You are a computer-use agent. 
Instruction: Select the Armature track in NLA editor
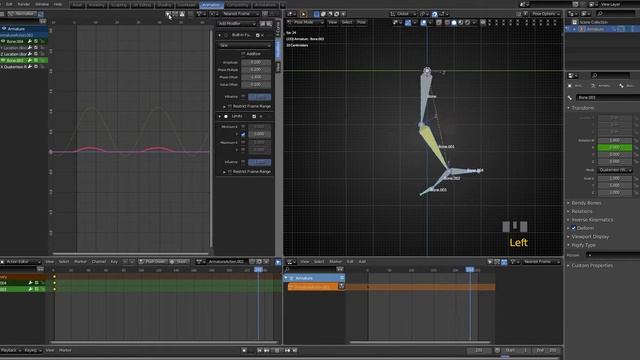click(314, 278)
